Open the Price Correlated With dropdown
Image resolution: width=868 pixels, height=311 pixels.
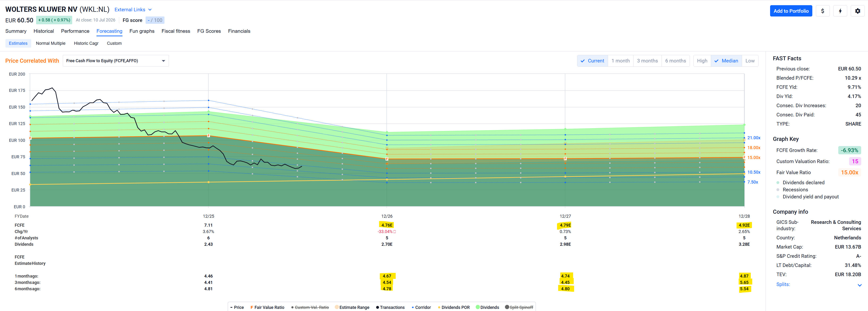tap(116, 61)
